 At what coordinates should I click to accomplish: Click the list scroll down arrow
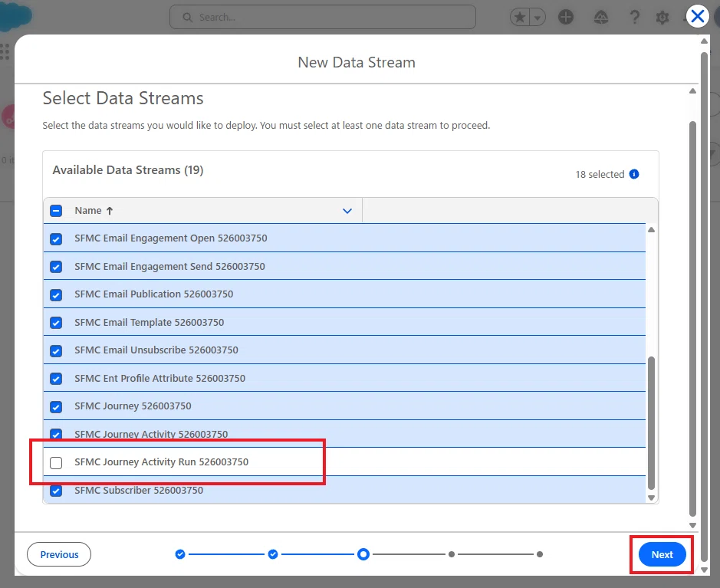[x=651, y=498]
